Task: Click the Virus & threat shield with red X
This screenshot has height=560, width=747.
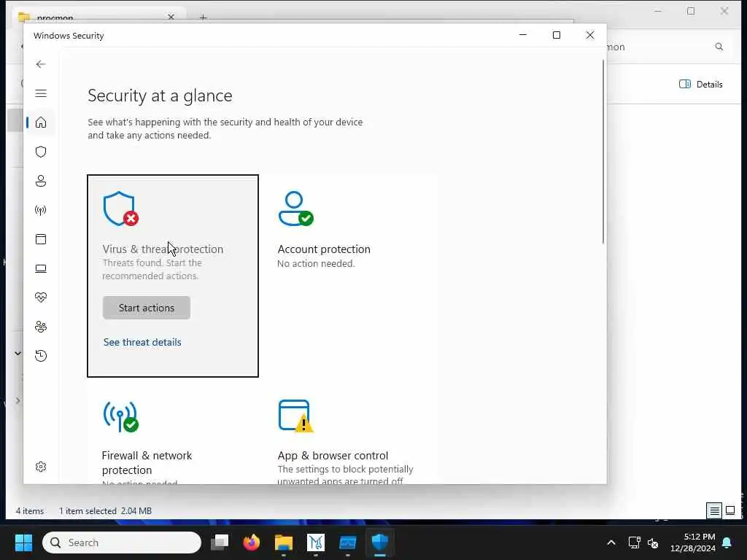Action: 120,209
